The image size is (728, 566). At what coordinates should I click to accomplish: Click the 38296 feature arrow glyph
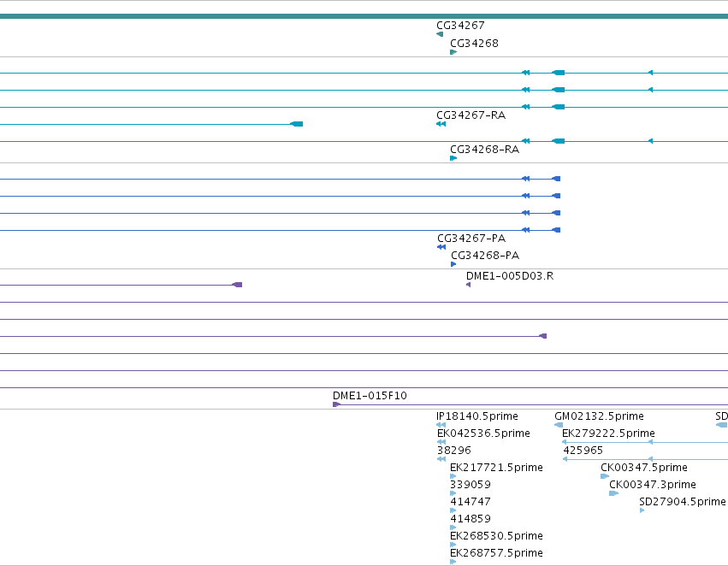[441, 459]
